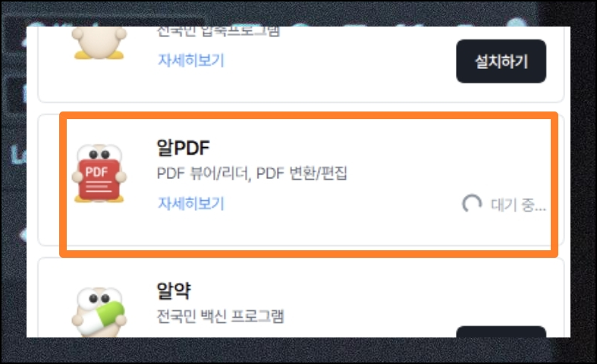
Task: Click the 전국민 백신 프로그램 description
Action: click(x=221, y=316)
